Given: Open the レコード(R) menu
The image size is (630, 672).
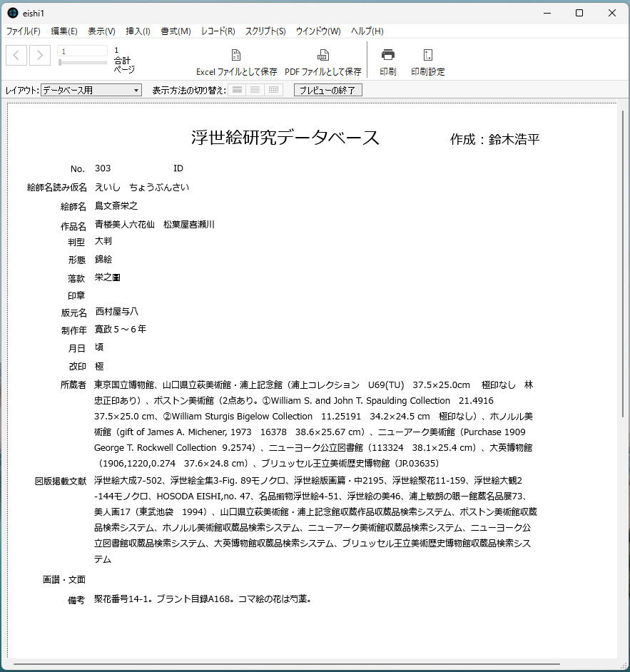Looking at the screenshot, I should tap(218, 31).
